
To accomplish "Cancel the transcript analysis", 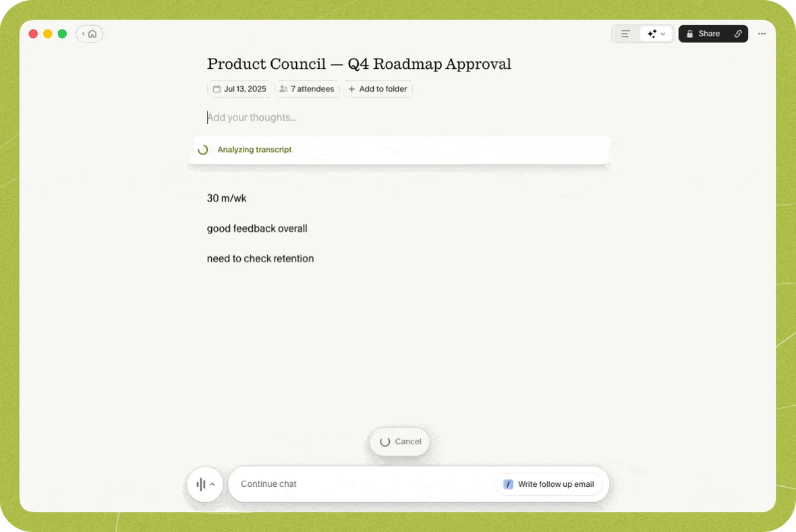I will click(x=399, y=442).
